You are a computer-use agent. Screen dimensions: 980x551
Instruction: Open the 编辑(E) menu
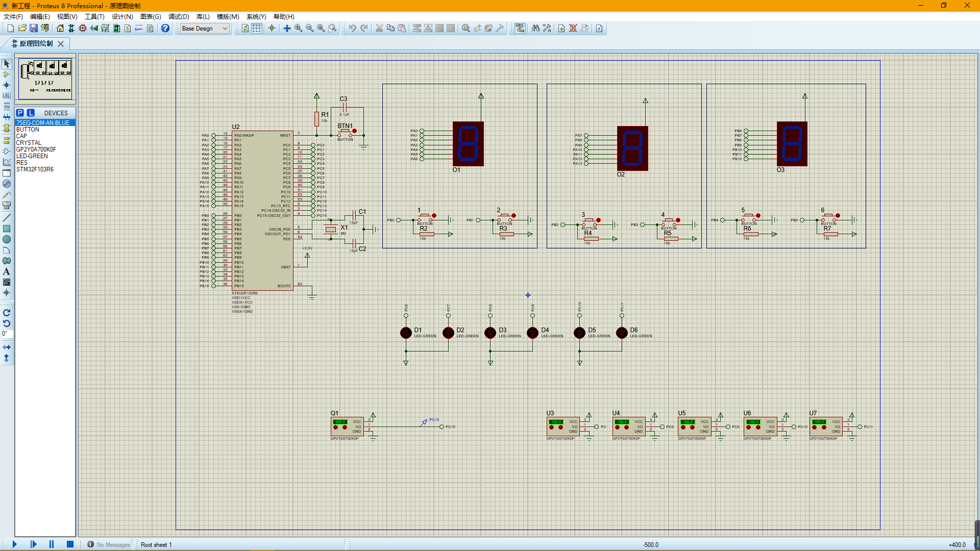pyautogui.click(x=40, y=17)
